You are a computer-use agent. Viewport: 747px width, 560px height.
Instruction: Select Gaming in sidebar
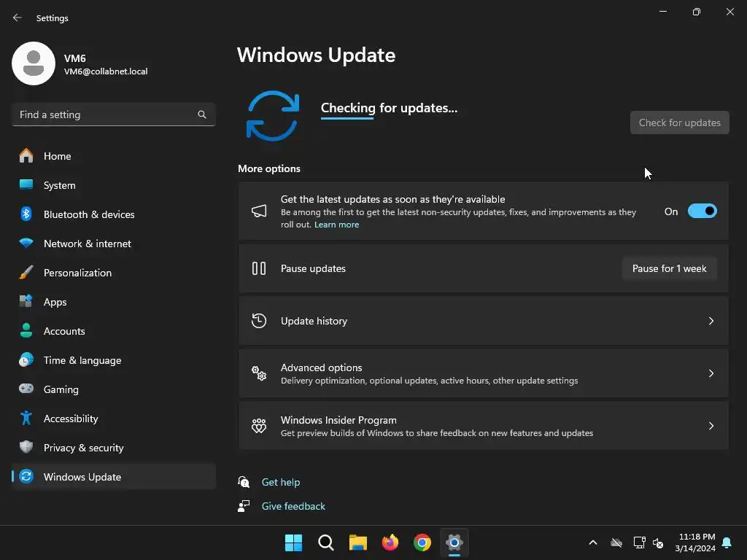coord(113,389)
